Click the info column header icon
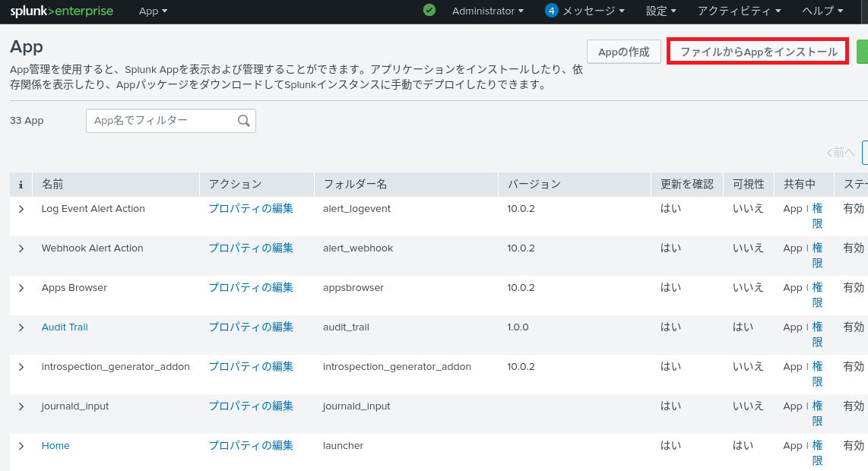 pos(21,185)
